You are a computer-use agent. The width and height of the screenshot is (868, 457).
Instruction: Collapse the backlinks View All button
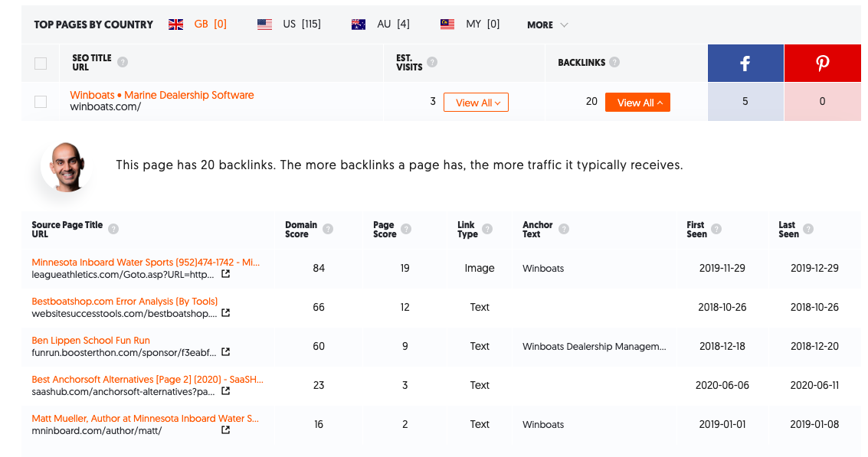tap(637, 103)
